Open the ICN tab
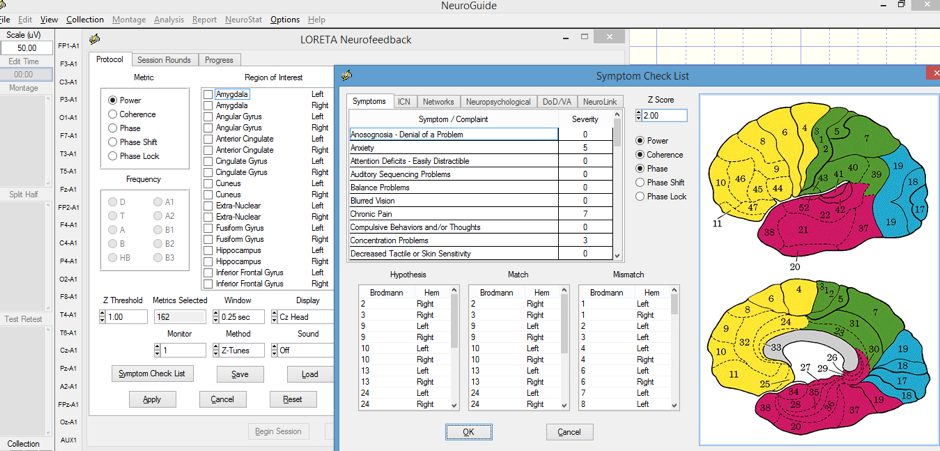Image resolution: width=940 pixels, height=451 pixels. click(404, 101)
